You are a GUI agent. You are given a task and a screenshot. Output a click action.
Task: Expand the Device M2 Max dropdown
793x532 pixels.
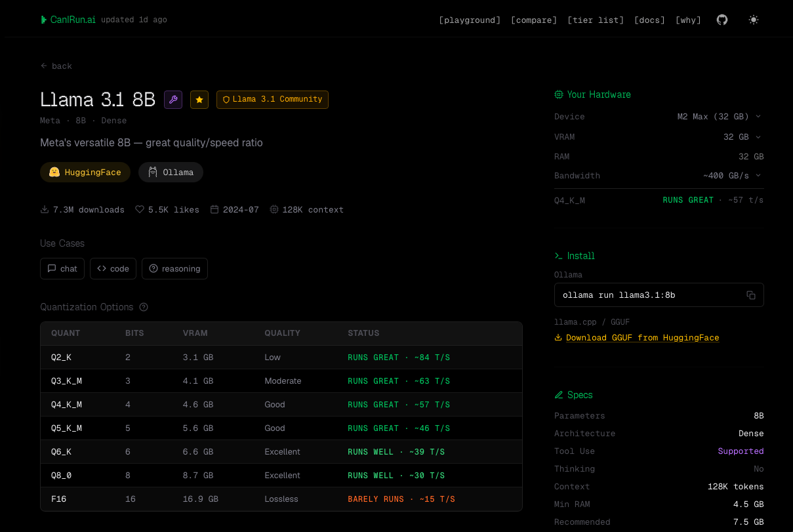720,117
